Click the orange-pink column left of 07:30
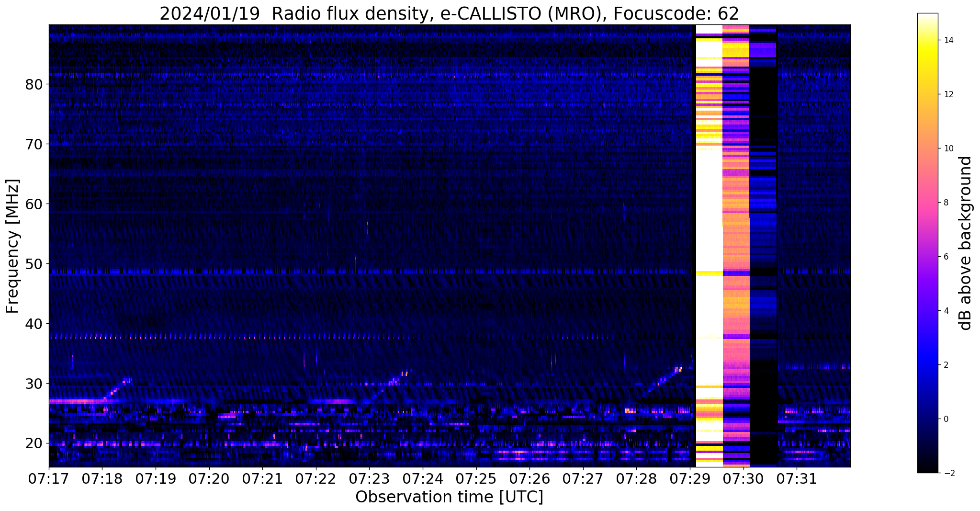Viewport: 980px width, 511px height. [736, 246]
